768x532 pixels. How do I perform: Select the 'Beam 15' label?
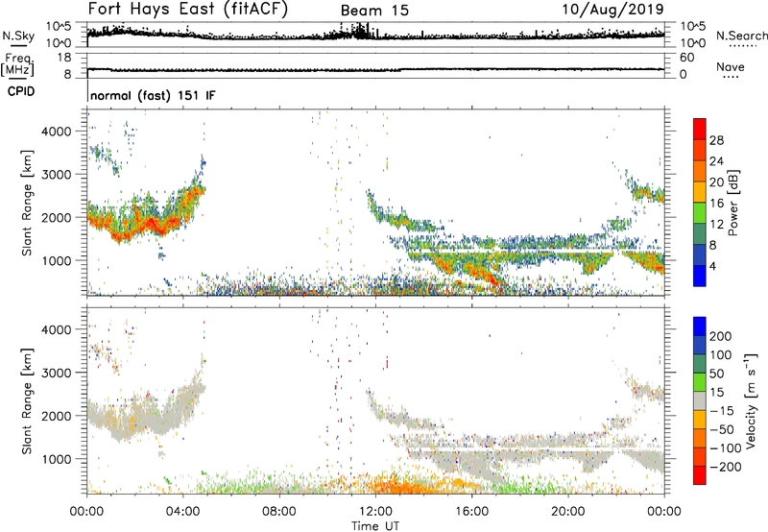point(374,11)
